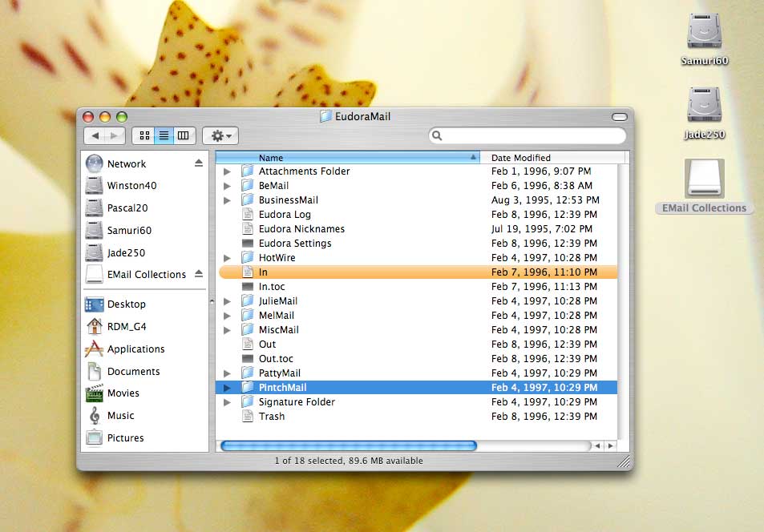Open the Music folder in sidebar
The image size is (764, 532).
pos(110,416)
